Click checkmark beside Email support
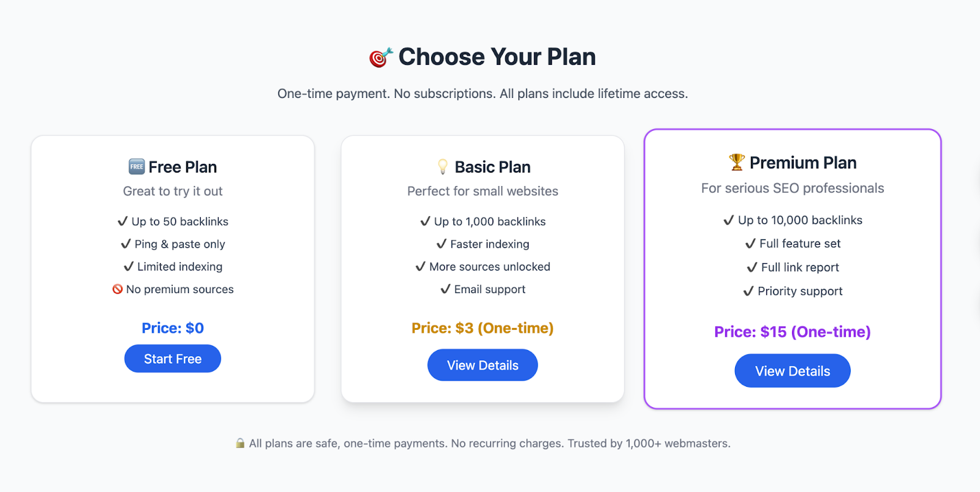Image resolution: width=980 pixels, height=492 pixels. point(445,289)
